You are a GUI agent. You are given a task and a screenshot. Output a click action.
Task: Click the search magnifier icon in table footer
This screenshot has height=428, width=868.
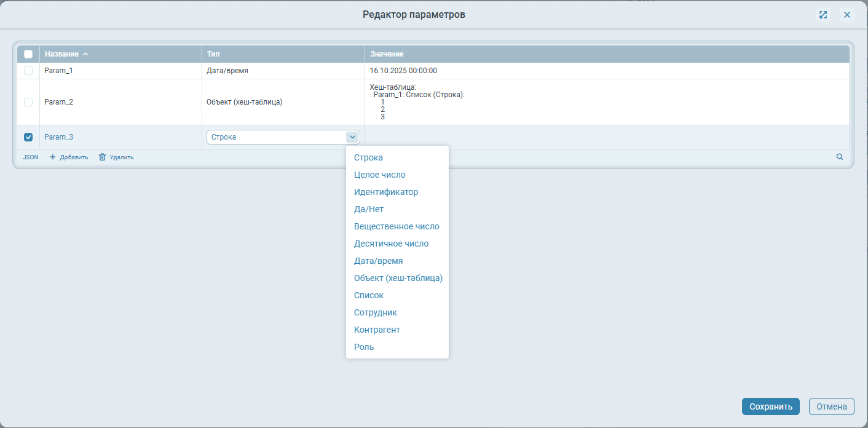pos(840,157)
